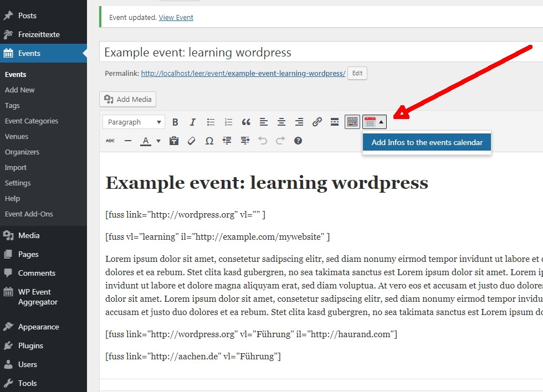The width and height of the screenshot is (543, 392).
Task: Click the shortcode line containing aachen.de
Action: click(193, 357)
